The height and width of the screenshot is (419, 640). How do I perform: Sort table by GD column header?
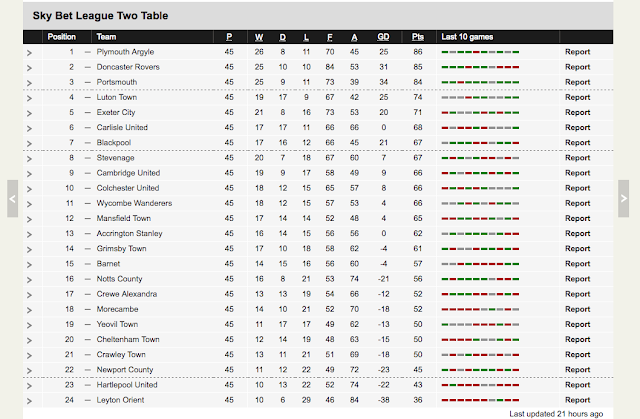(x=383, y=37)
